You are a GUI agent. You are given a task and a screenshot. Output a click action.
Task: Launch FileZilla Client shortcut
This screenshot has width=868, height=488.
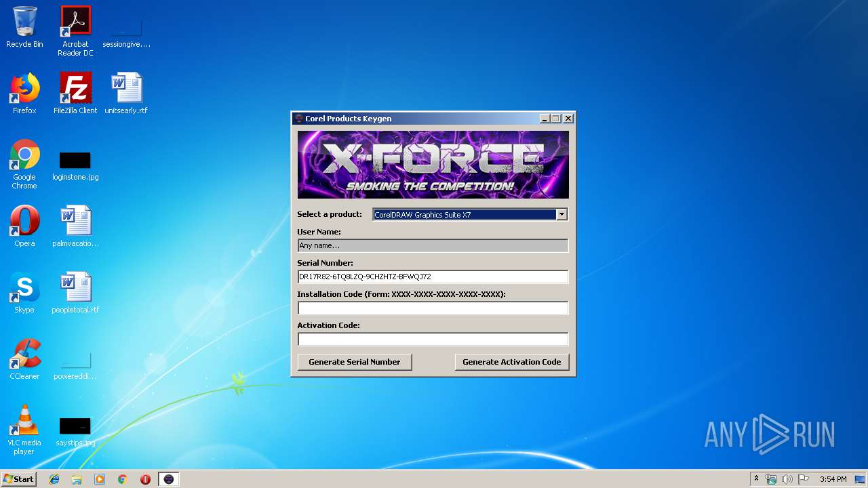click(75, 94)
